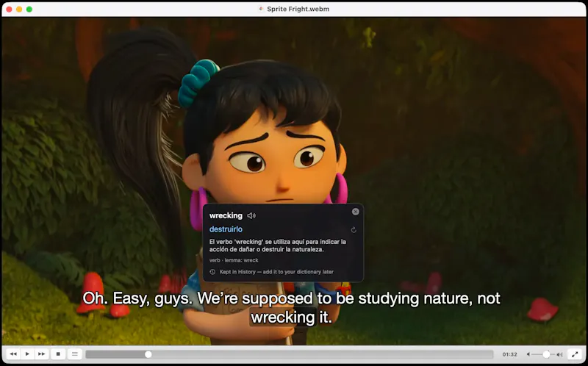588x366 pixels.
Task: Click the highlighted subtitle word 'wrecking'
Action: pyautogui.click(x=283, y=317)
